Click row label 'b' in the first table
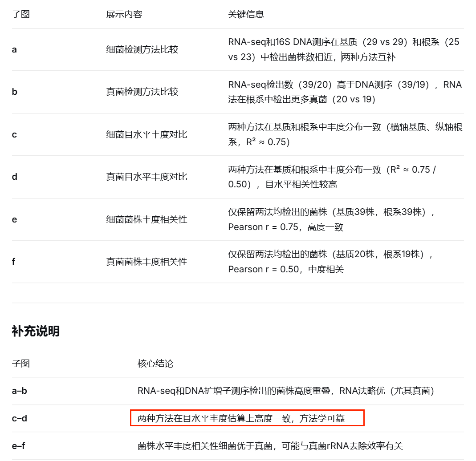 [15, 92]
